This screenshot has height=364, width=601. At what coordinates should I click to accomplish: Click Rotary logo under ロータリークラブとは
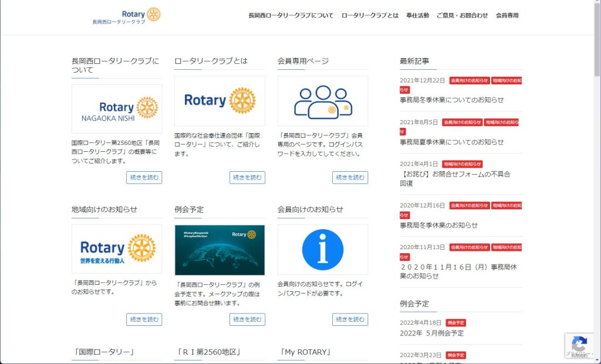[220, 101]
